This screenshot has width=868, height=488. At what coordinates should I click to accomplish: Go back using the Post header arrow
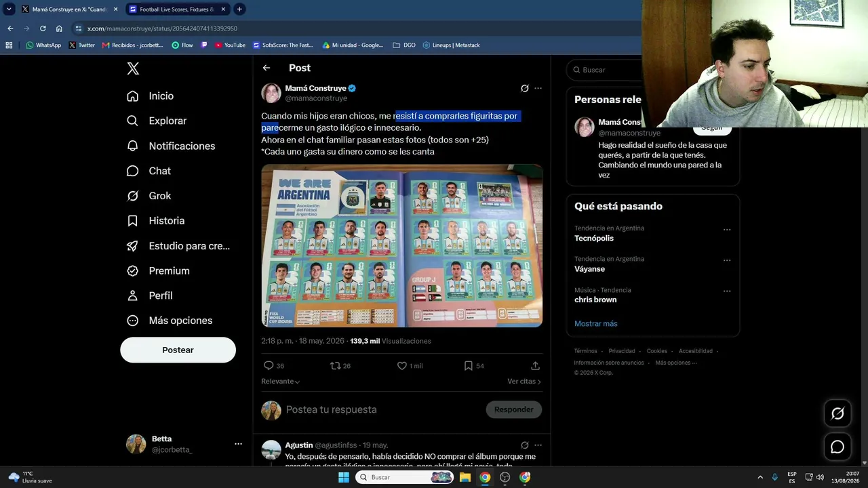[267, 68]
